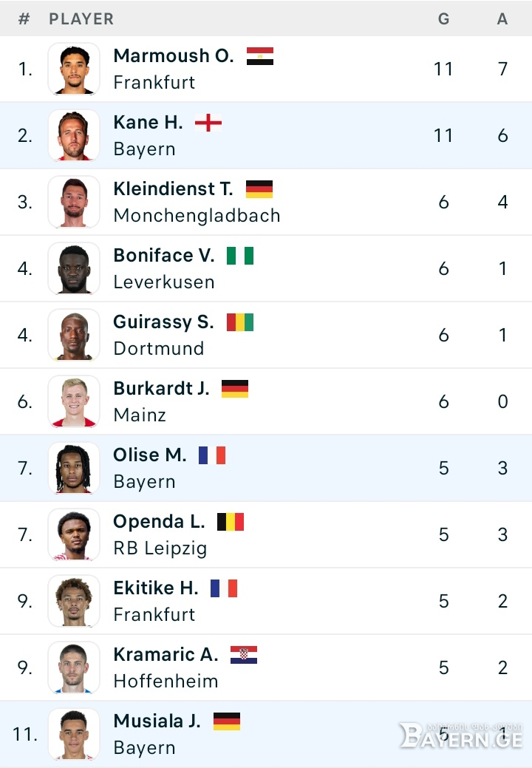The width and height of the screenshot is (532, 768).
Task: Click the France flag next to Olise M.
Action: coord(212,455)
